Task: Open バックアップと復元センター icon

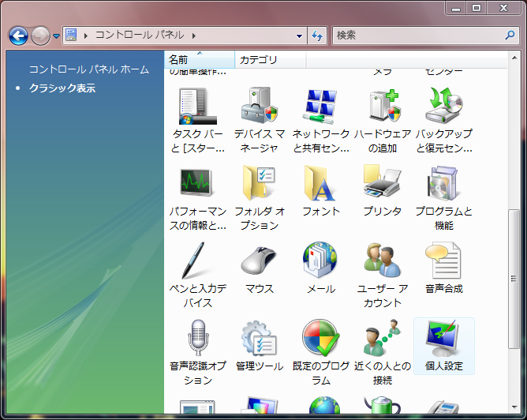Action: tap(444, 106)
